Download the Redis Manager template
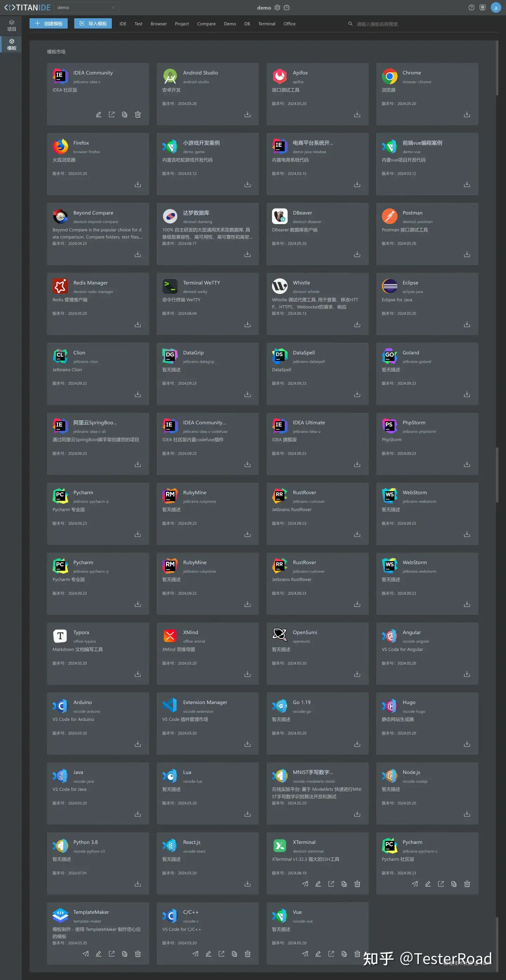Screen dimensions: 506x980 138,325
